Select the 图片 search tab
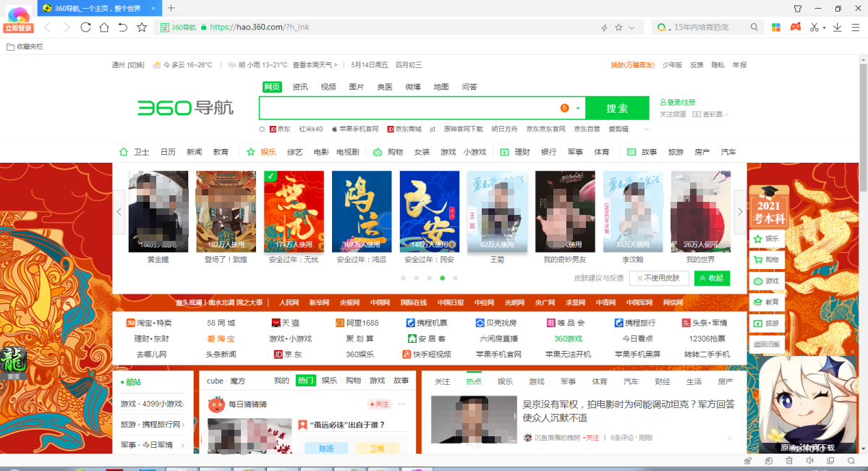 click(x=357, y=87)
